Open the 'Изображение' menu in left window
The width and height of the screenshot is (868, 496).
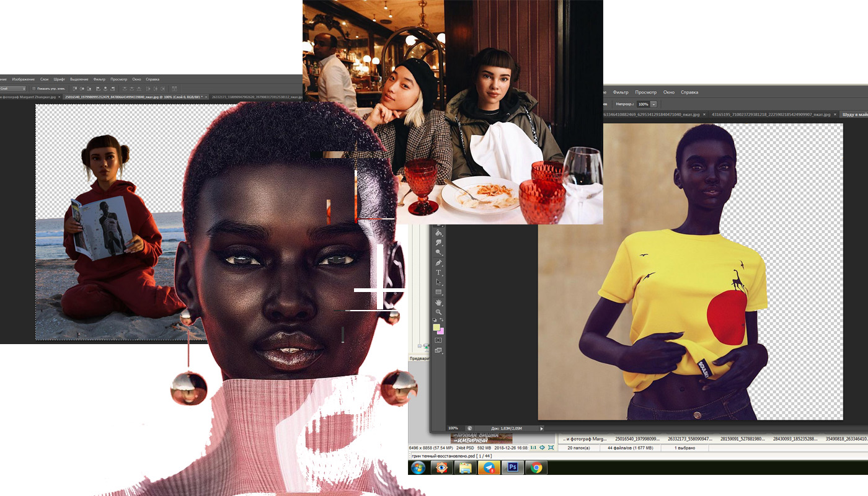[x=24, y=79]
